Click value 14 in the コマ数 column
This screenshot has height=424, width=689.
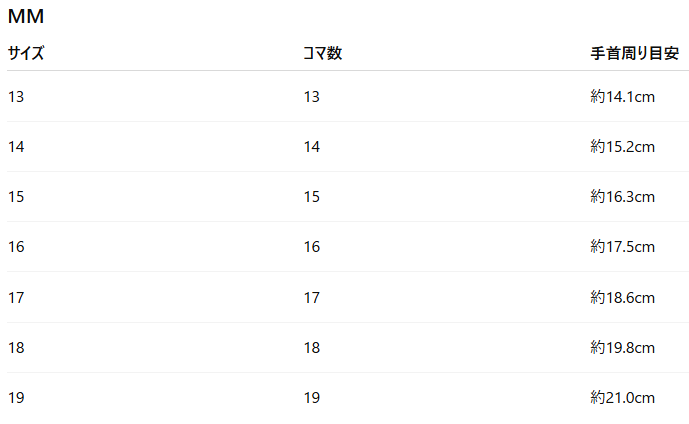coord(312,147)
